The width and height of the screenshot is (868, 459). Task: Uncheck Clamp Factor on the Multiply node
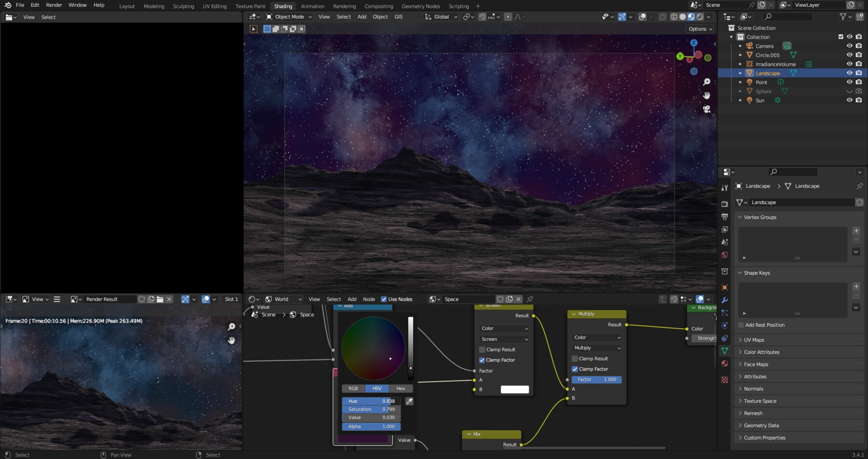point(574,369)
